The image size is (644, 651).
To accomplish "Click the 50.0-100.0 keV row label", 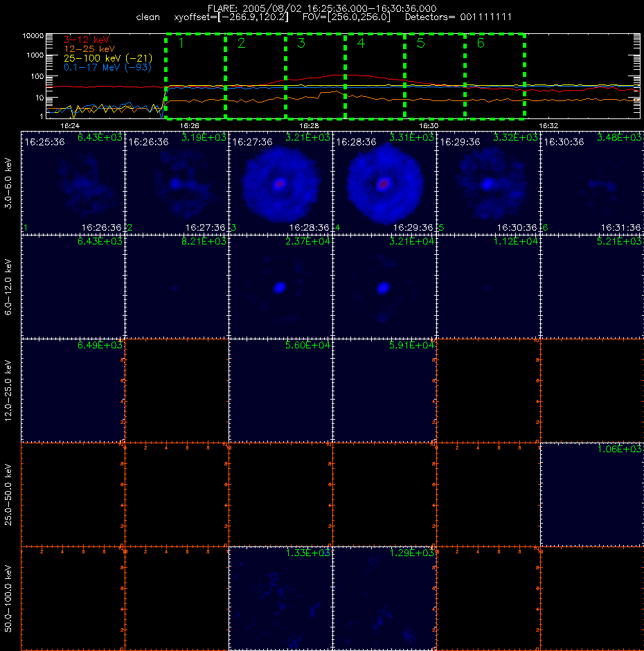I will [8, 598].
